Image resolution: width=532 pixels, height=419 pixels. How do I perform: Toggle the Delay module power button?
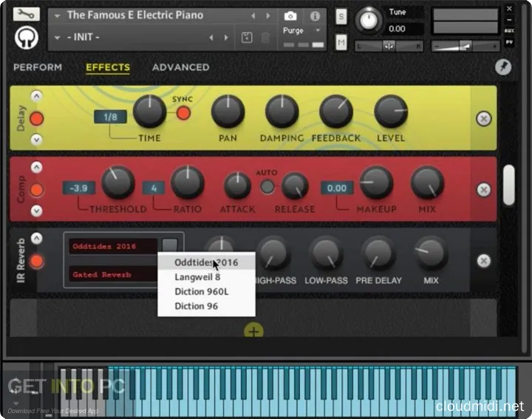point(36,118)
